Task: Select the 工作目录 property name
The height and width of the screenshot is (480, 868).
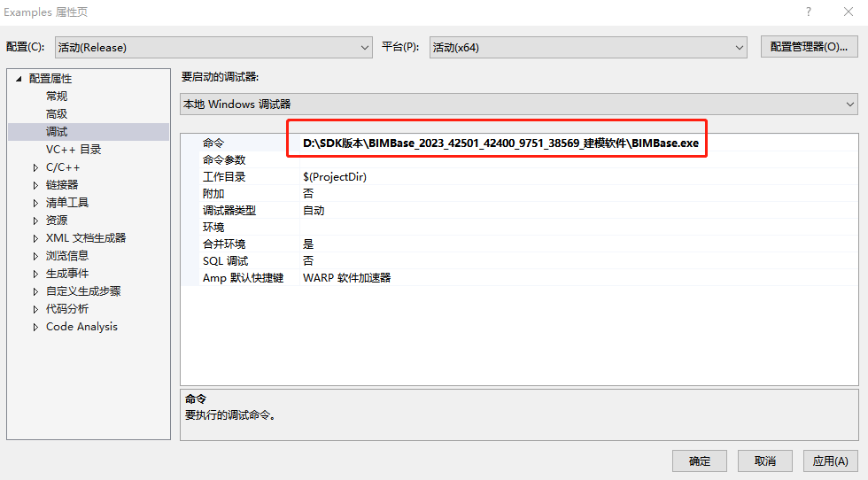Action: [x=223, y=176]
